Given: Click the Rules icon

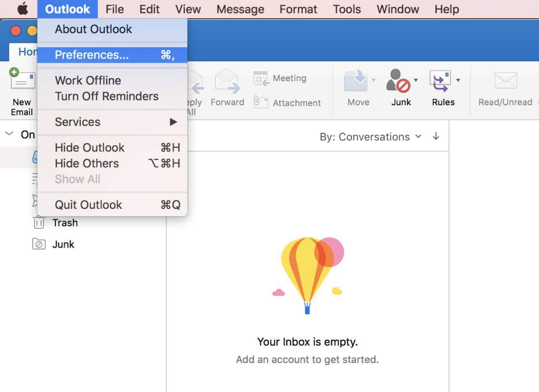Looking at the screenshot, I should click(440, 81).
